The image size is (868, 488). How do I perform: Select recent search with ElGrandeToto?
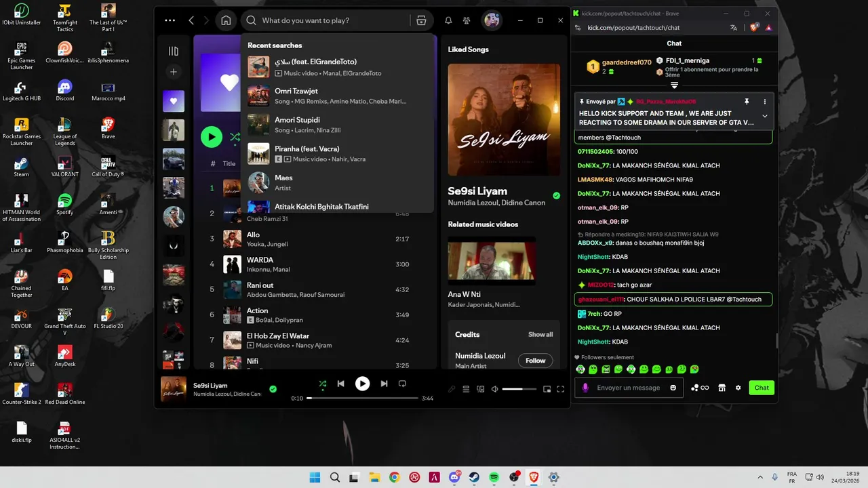pyautogui.click(x=336, y=67)
